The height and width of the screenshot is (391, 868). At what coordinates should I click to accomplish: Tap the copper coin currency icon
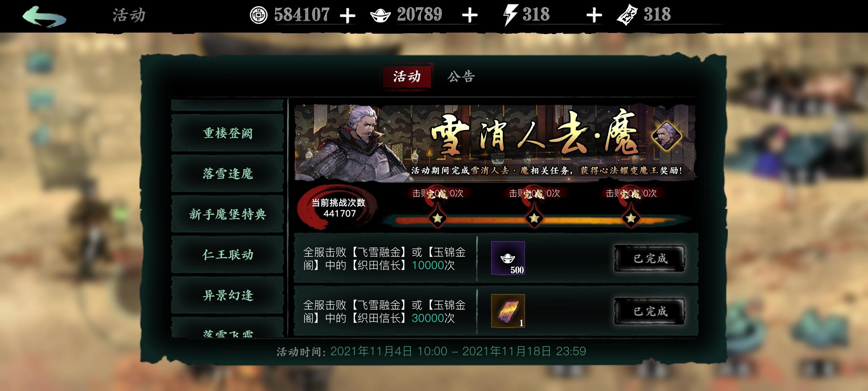click(x=259, y=15)
